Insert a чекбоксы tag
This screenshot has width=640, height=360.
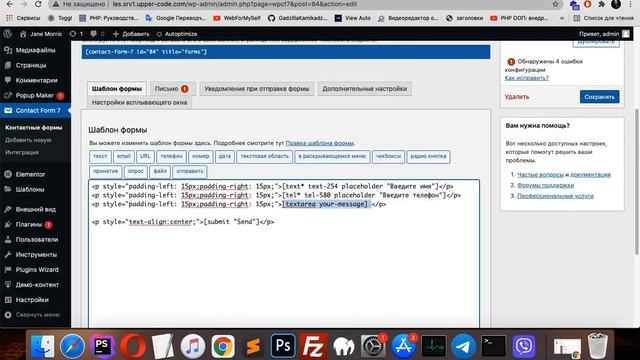click(388, 156)
